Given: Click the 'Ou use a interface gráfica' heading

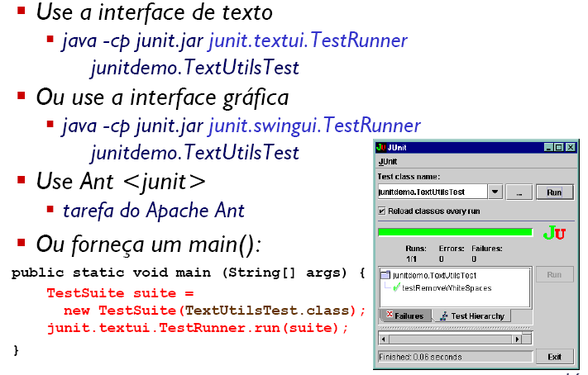Looking at the screenshot, I should pos(162,97).
